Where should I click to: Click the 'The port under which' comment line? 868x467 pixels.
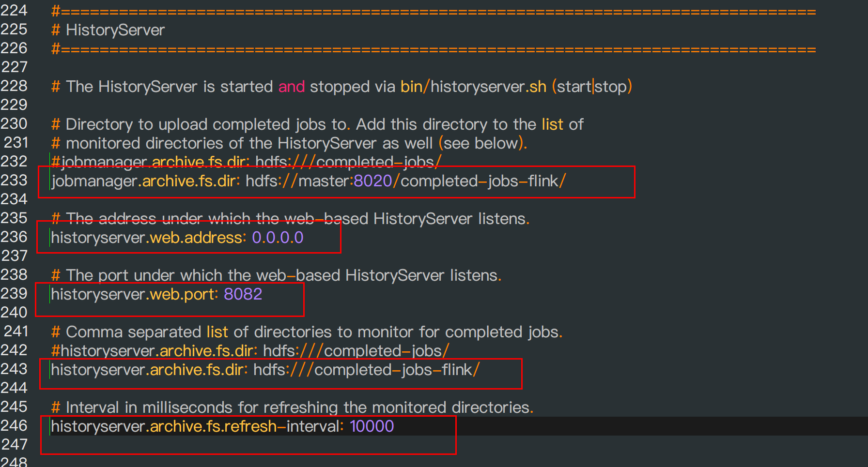pos(276,275)
